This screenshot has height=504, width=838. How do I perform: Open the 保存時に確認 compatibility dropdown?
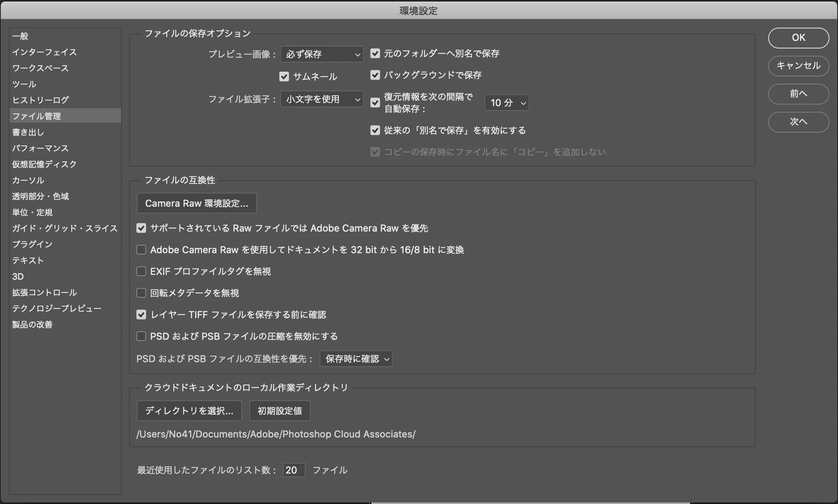[x=356, y=359]
